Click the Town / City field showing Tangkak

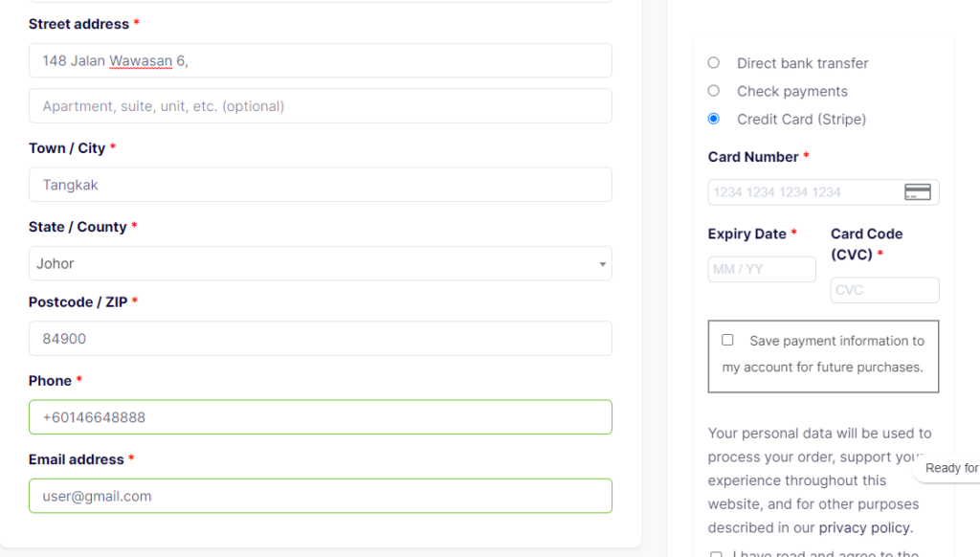pos(320,185)
